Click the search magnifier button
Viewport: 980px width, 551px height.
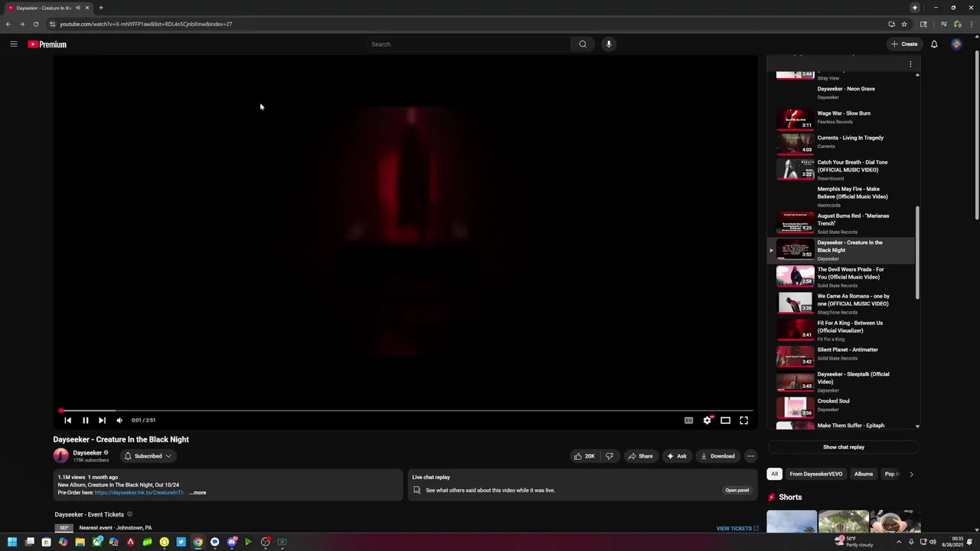[x=583, y=44]
